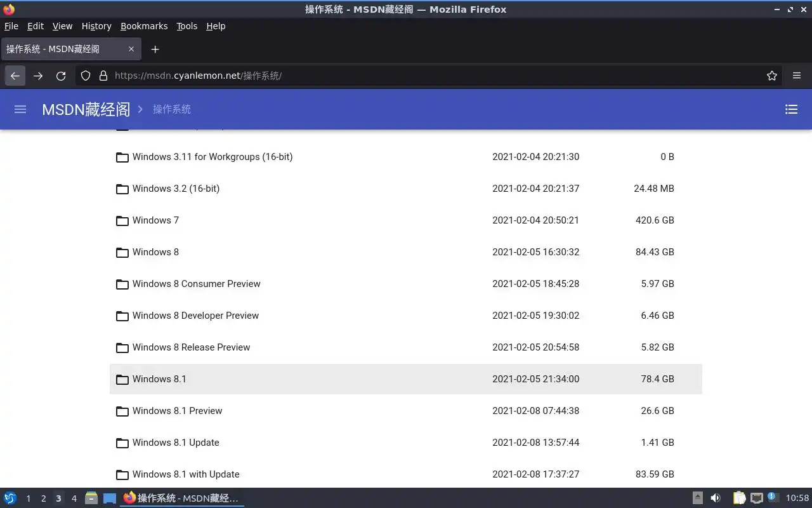Open a new tab with the plus button
Screen dimensions: 812x508
pyautogui.click(x=155, y=49)
